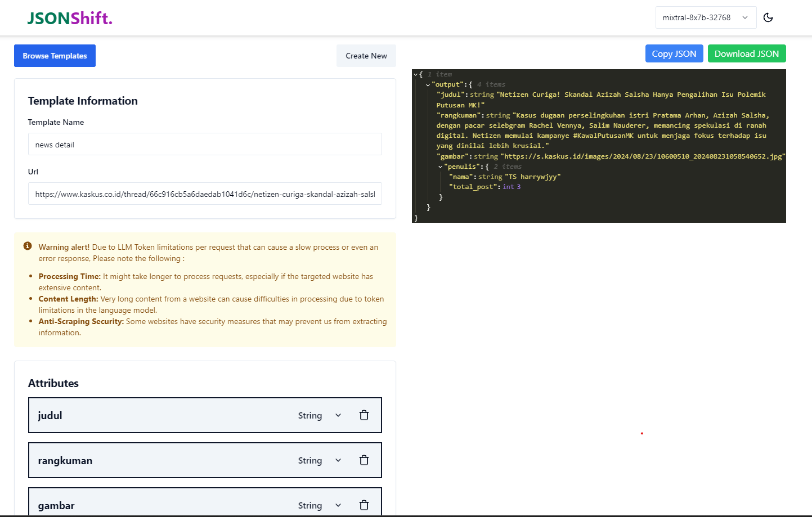Open the mixtral-8x7b-32768 model dropdown
Screen dimensions: 812x517
coord(706,17)
